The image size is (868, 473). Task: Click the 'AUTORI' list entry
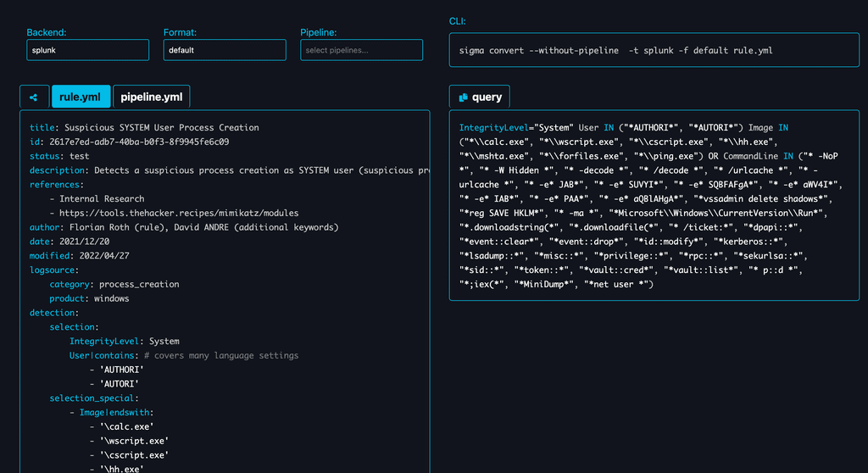coord(114,384)
